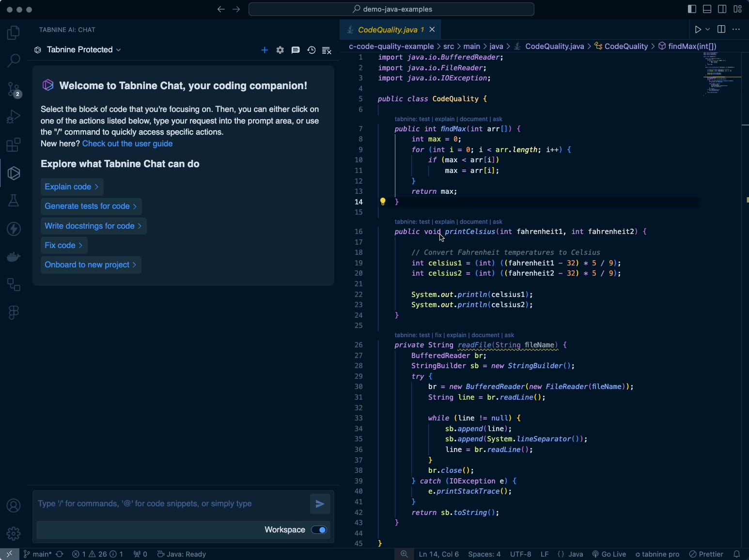Viewport: 749px width, 560px height.
Task: Open the Docker panel in activity bar
Action: (14, 257)
